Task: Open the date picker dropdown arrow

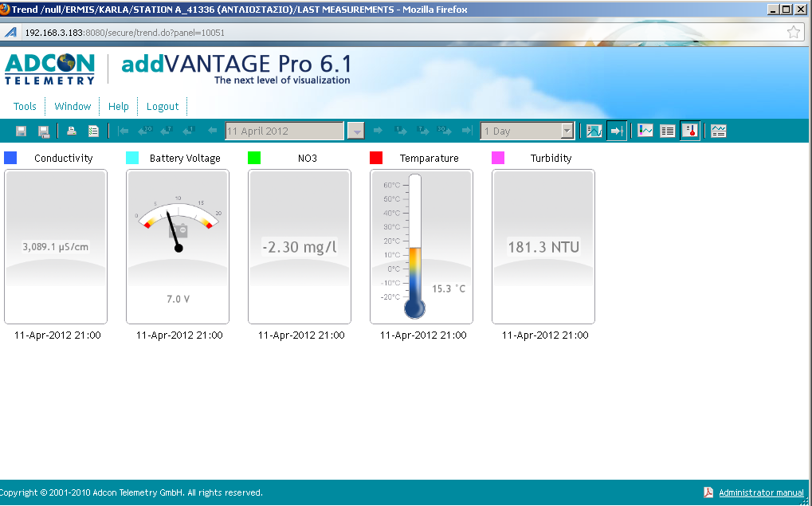Action: pyautogui.click(x=355, y=131)
